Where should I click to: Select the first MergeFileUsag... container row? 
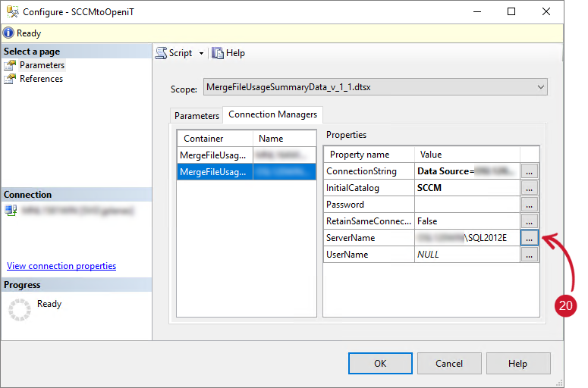pyautogui.click(x=247, y=155)
